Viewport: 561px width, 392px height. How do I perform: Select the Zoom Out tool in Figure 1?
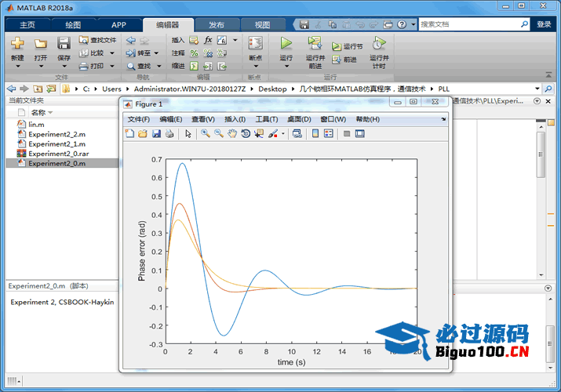(219, 133)
